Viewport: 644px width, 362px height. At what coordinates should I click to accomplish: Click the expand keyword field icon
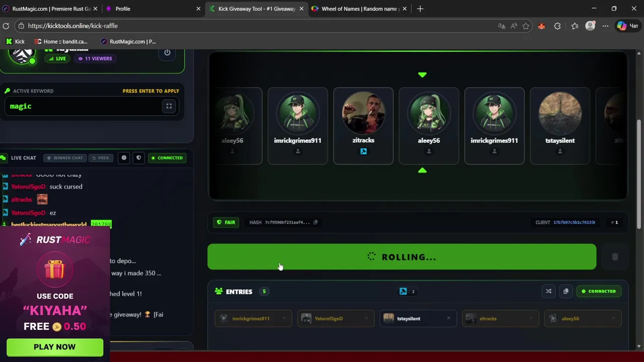coord(169,106)
